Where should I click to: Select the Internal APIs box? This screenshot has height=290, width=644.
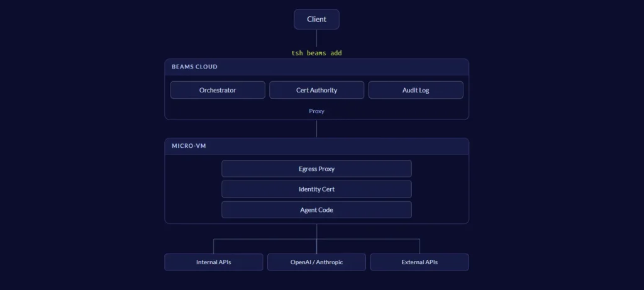tap(214, 262)
